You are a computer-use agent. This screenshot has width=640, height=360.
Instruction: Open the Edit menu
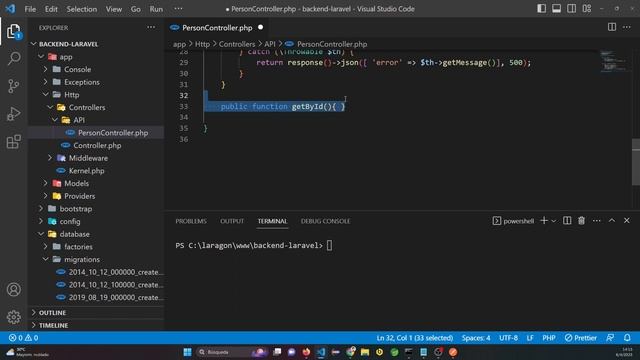[51, 9]
